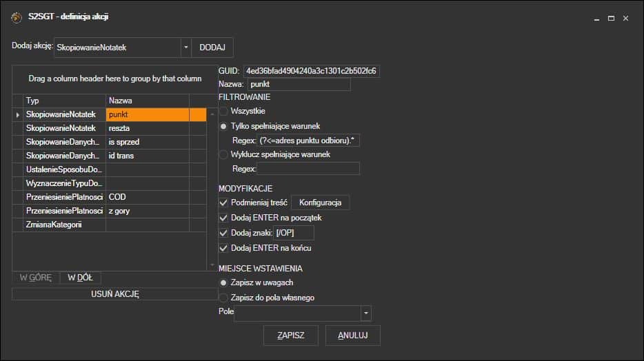Screen dimensions: 644x361
Task: Select the SkopiowanieNotatek type cell of reszta row
Action: [x=65, y=128]
